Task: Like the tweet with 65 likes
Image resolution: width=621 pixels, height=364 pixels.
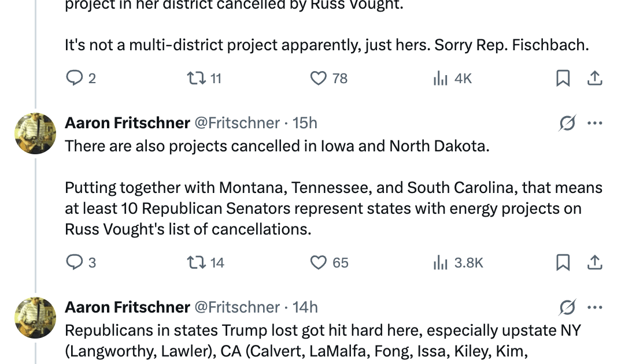Action: coord(319,263)
